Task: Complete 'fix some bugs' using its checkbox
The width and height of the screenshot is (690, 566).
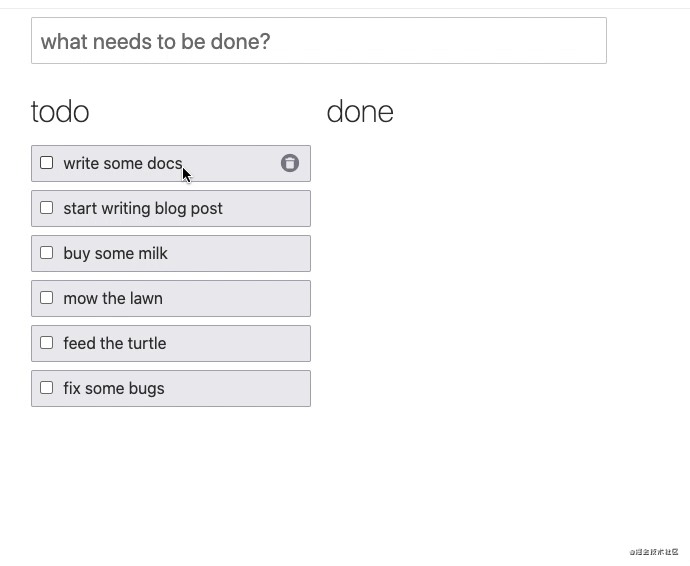Action: tap(46, 387)
